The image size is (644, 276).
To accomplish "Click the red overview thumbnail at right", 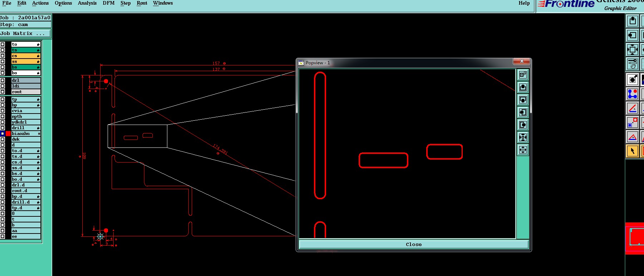I will [635, 238].
